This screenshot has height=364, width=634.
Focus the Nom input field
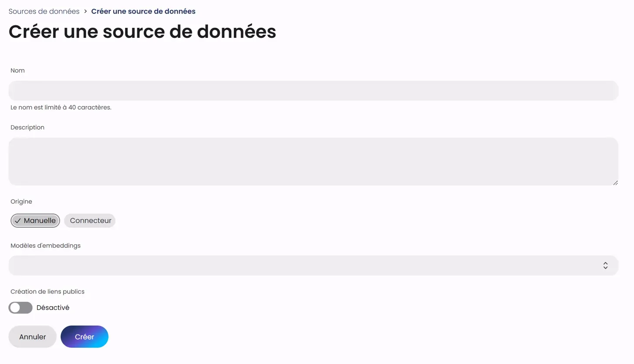click(x=314, y=91)
